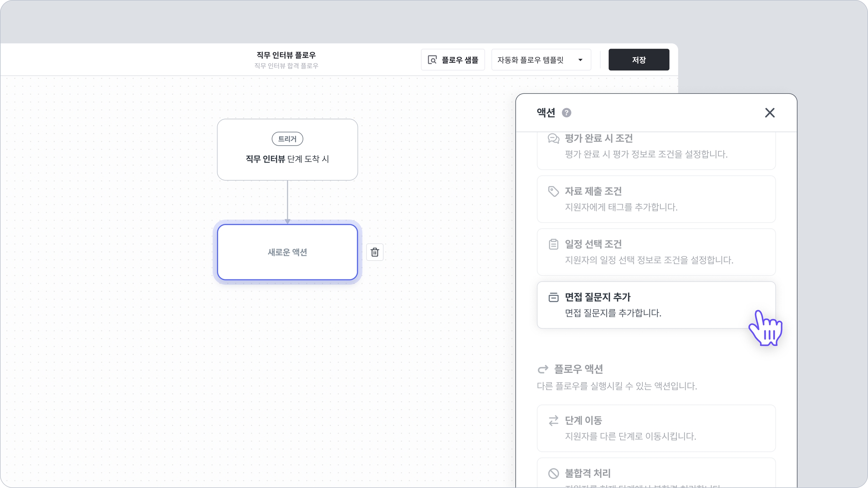
Task: Click the clipboard icon on 일정 선택 조건
Action: (553, 244)
